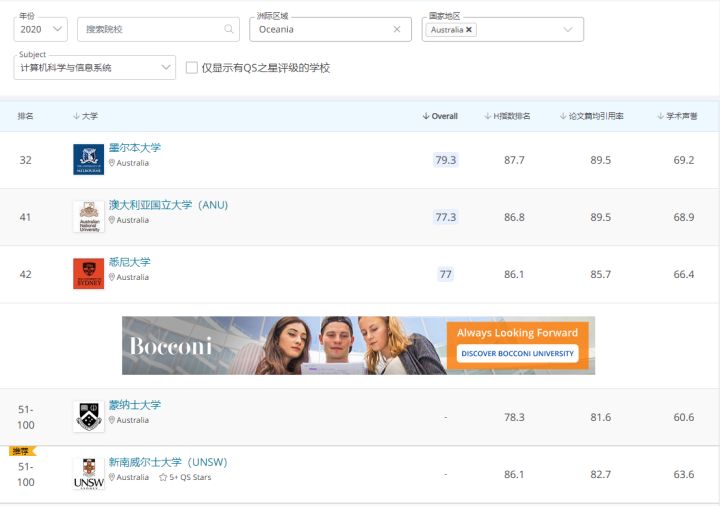Open 澳大利亚国立大学 (ANU) link
The width and height of the screenshot is (720, 506).
point(168,205)
